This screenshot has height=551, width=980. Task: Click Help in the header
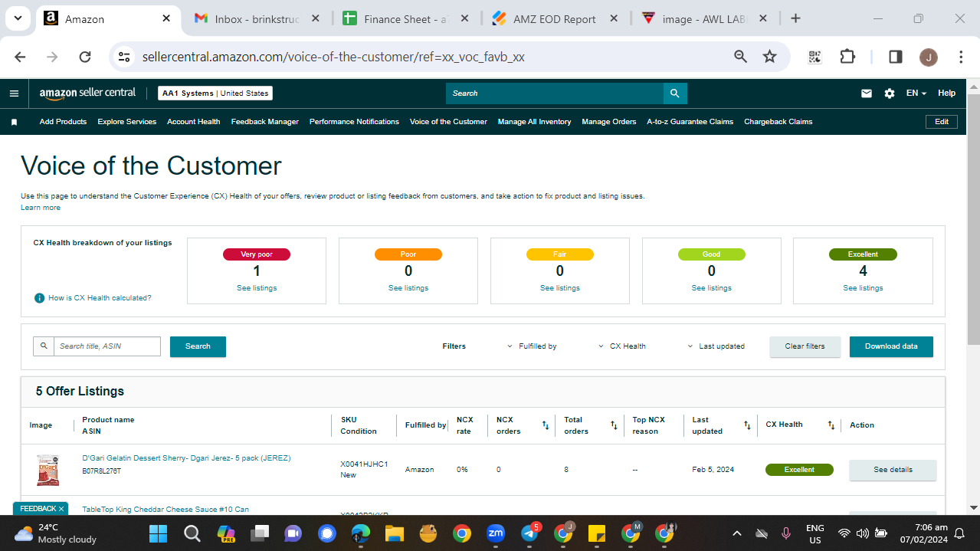point(947,93)
